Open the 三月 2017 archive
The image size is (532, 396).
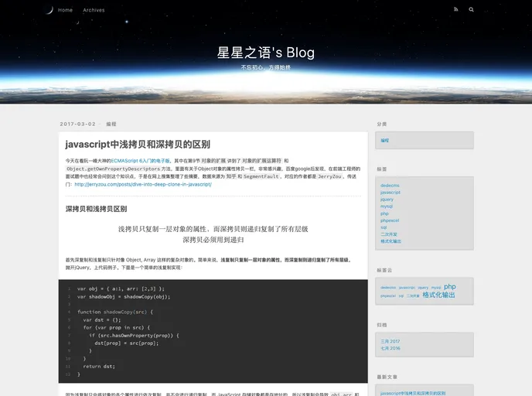[390, 341]
